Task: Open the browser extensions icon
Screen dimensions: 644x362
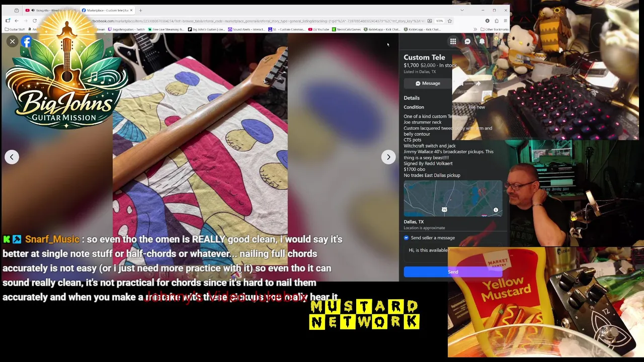Action: tap(496, 21)
